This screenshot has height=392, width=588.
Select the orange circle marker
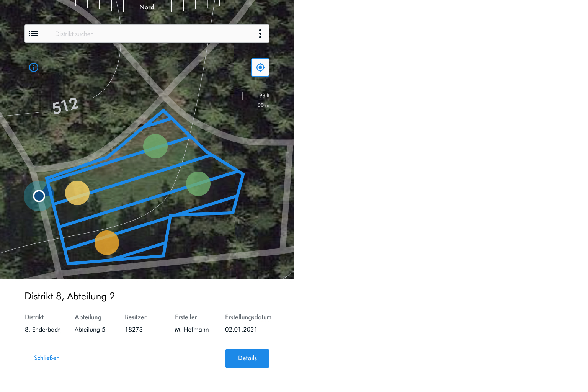pyautogui.click(x=107, y=243)
